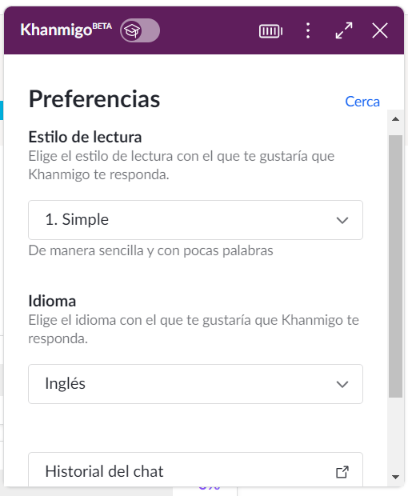Viewport: 408px width, 496px height.
Task: Click the Preferencias heading
Action: (x=94, y=99)
